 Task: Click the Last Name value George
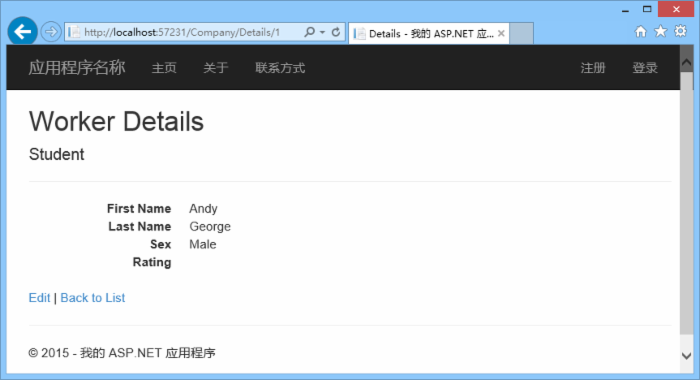click(x=210, y=226)
